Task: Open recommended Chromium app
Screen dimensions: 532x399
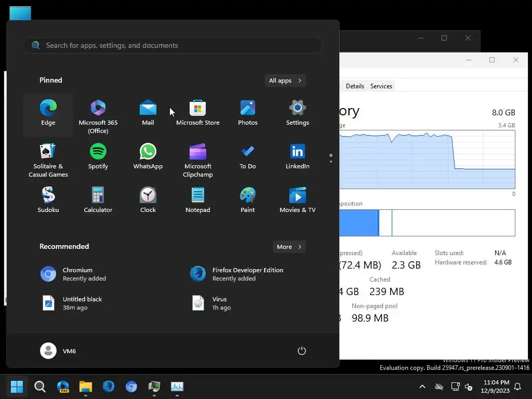Action: point(98,274)
